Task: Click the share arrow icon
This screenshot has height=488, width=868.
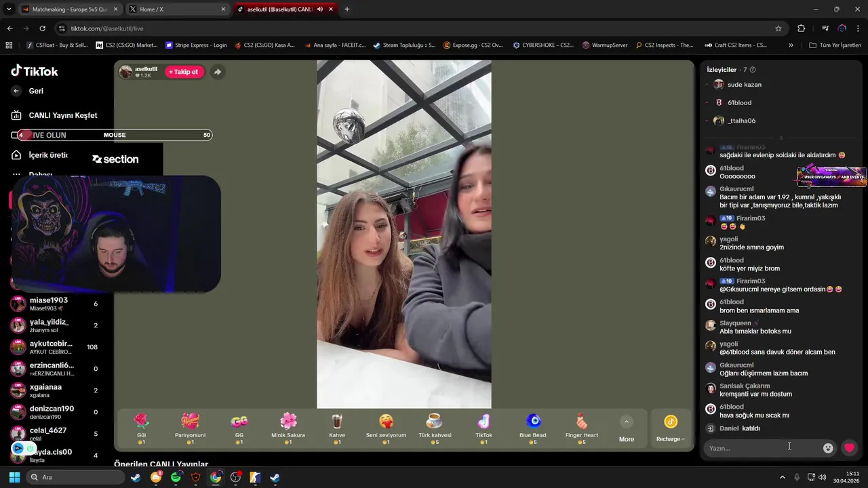Action: tap(217, 72)
